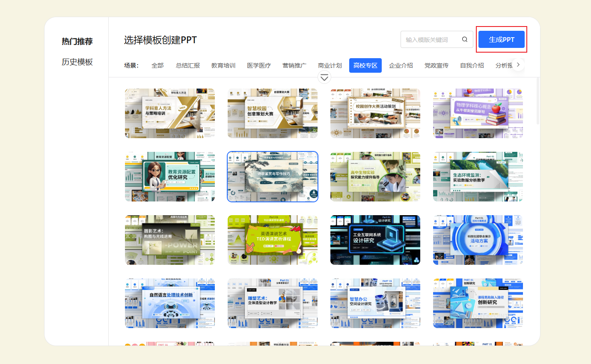Image resolution: width=591 pixels, height=364 pixels.
Task: Click the 生成PPT button
Action: [x=502, y=39]
